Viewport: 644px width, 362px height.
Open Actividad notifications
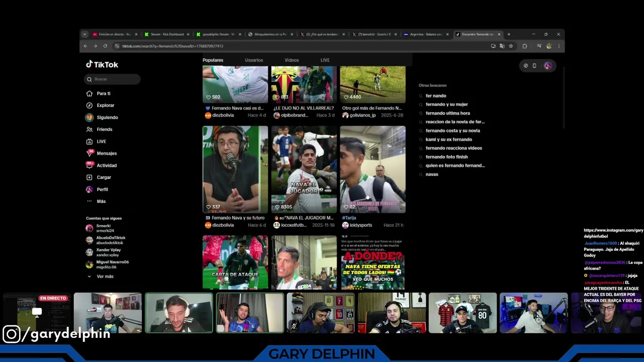[x=102, y=165]
